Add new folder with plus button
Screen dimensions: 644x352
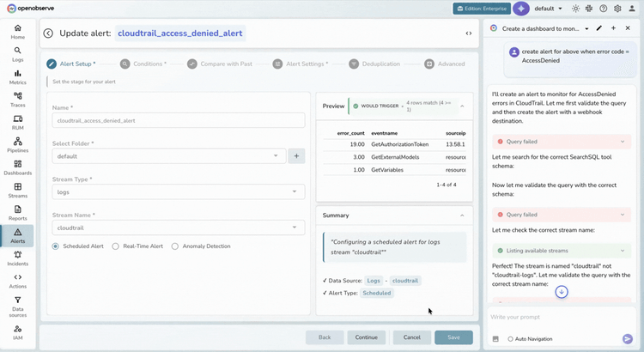point(296,156)
